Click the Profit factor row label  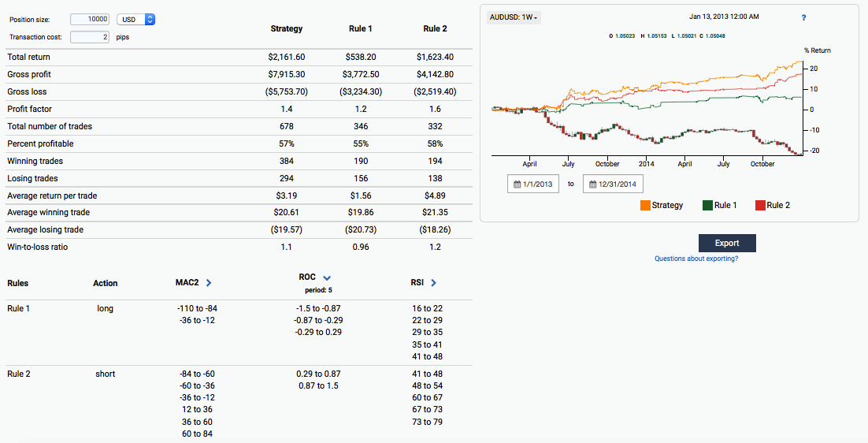click(x=29, y=109)
